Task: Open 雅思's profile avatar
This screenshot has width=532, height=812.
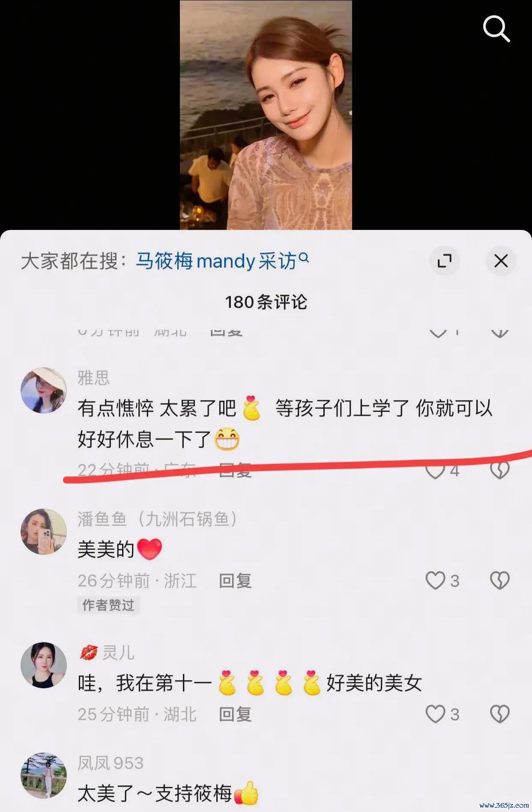Action: [x=44, y=390]
